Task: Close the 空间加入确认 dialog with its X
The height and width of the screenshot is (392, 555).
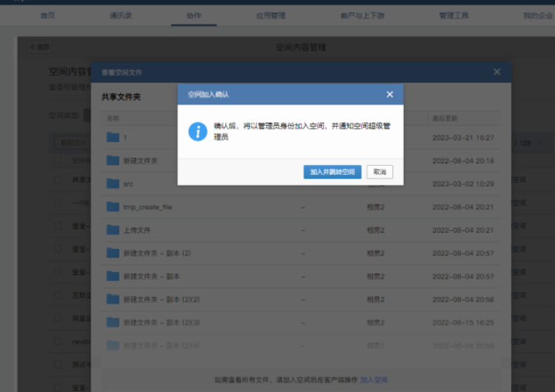Action: tap(390, 94)
